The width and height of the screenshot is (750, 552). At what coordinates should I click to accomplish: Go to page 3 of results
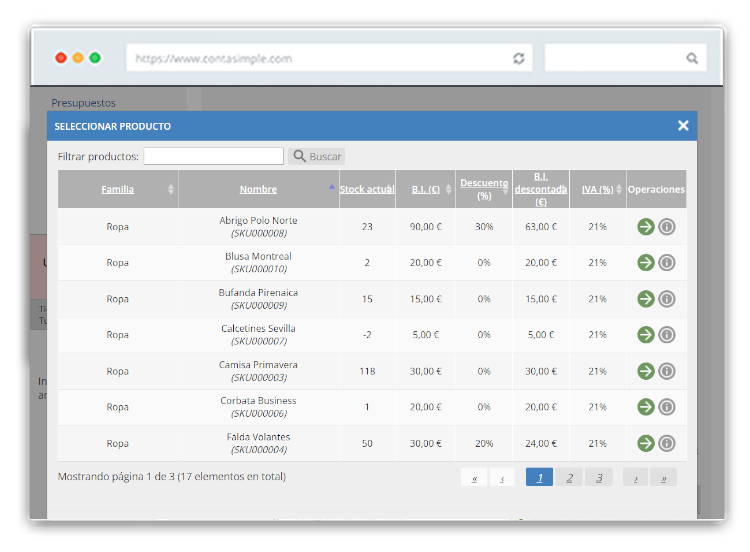click(x=599, y=478)
